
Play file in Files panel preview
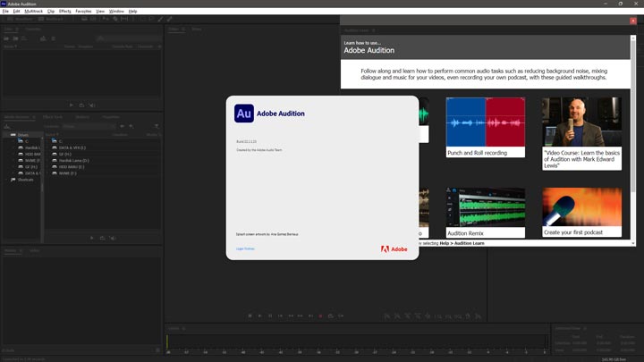click(x=72, y=105)
